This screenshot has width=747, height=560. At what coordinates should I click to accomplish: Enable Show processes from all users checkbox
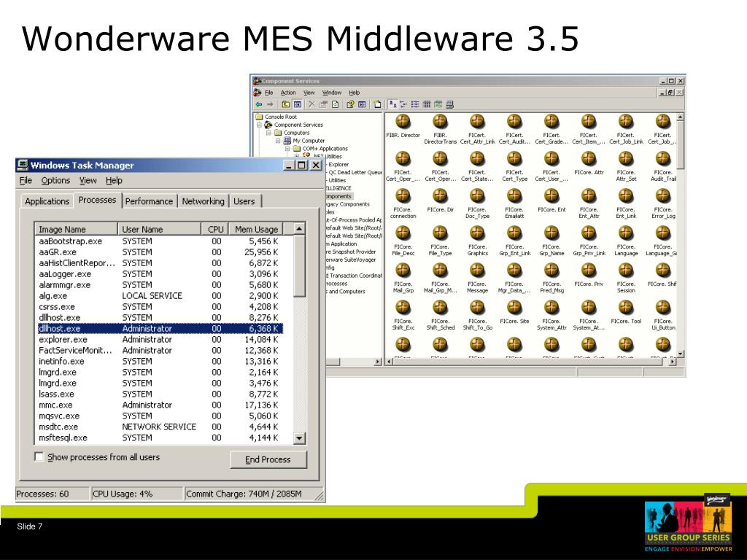(x=39, y=456)
